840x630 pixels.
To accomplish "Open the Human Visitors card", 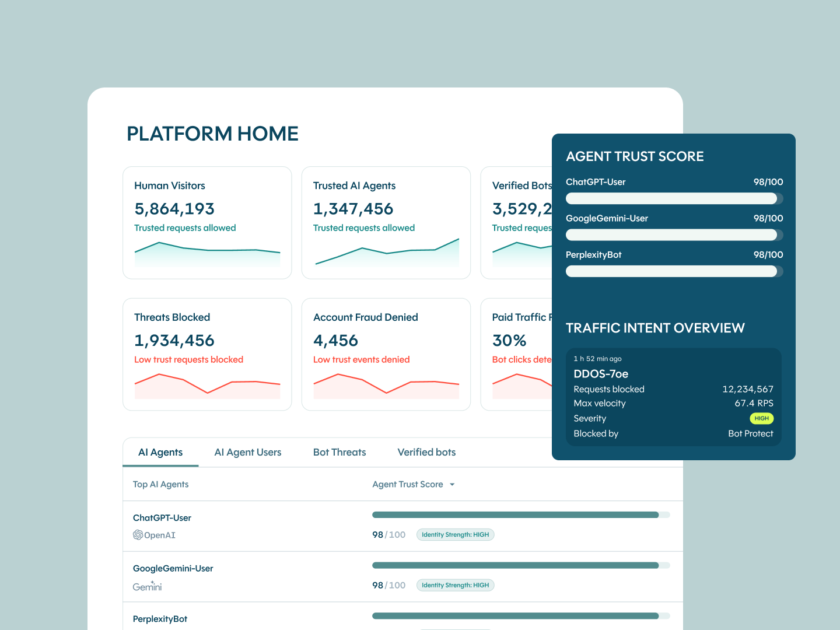I will click(x=207, y=223).
